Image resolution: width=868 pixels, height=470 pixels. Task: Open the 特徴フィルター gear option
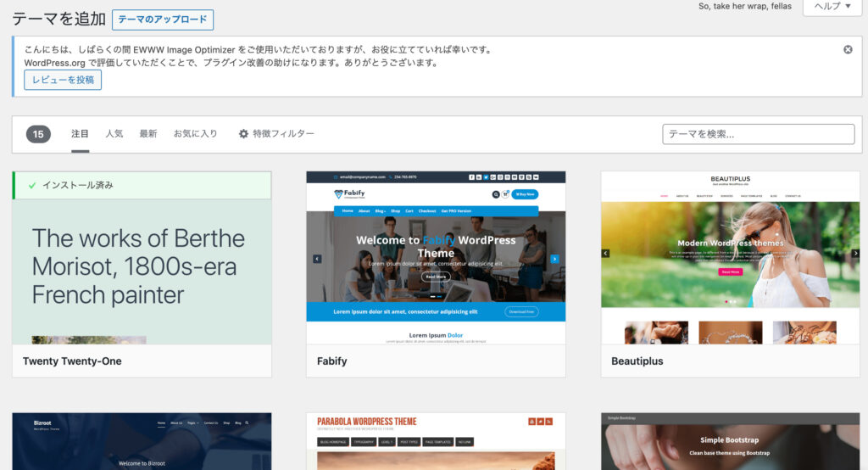[x=276, y=133]
